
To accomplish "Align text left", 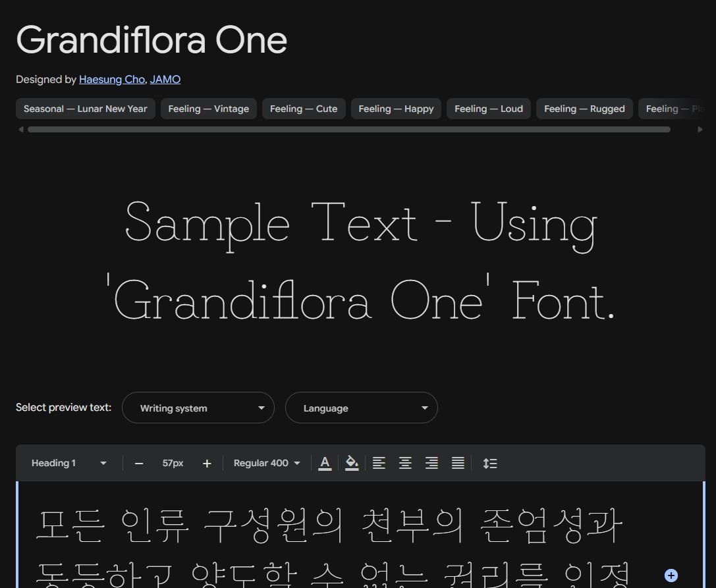I will 379,464.
